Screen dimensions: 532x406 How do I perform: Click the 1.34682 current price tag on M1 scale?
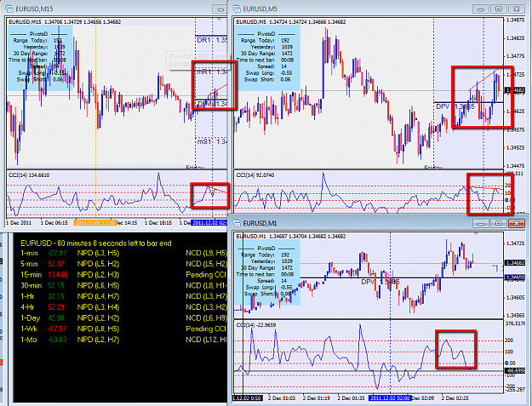(x=515, y=263)
